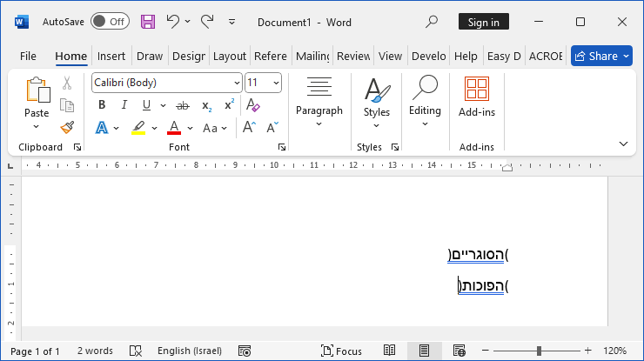Viewport: 644px width, 361px height.
Task: Click the Save icon in title bar
Action: point(148,22)
